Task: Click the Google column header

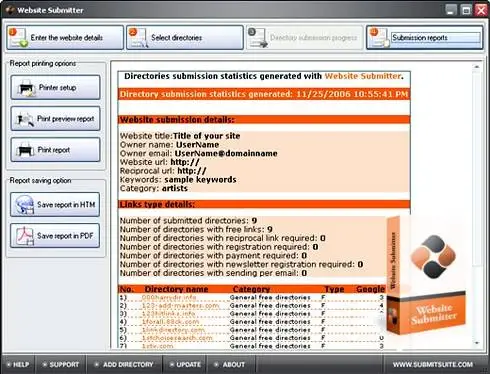Action: point(370,289)
